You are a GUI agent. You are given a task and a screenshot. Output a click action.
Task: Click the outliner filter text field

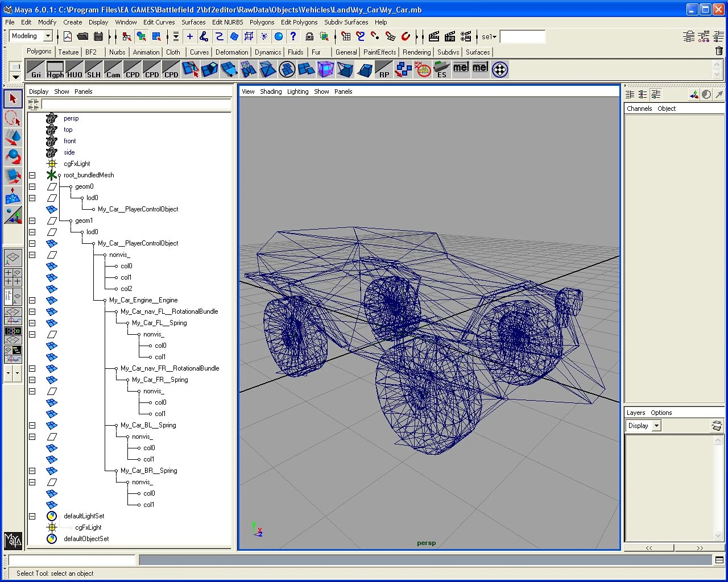click(x=136, y=104)
